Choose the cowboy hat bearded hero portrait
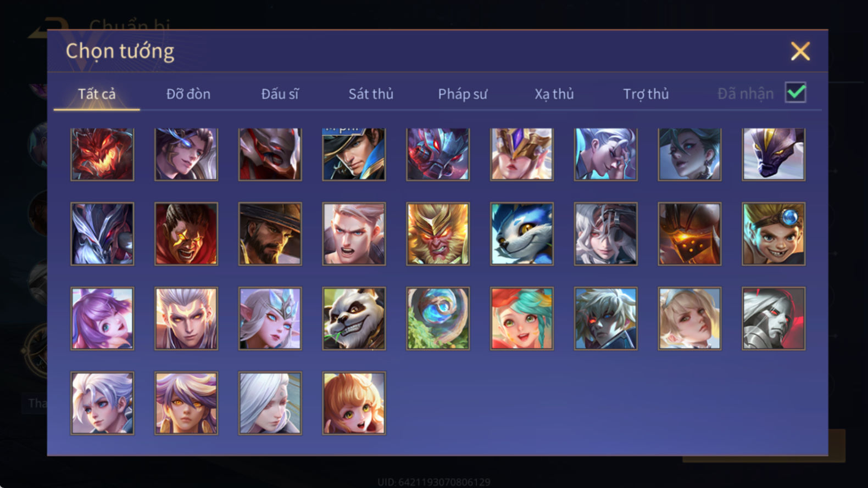Image resolution: width=868 pixels, height=488 pixels. (270, 234)
